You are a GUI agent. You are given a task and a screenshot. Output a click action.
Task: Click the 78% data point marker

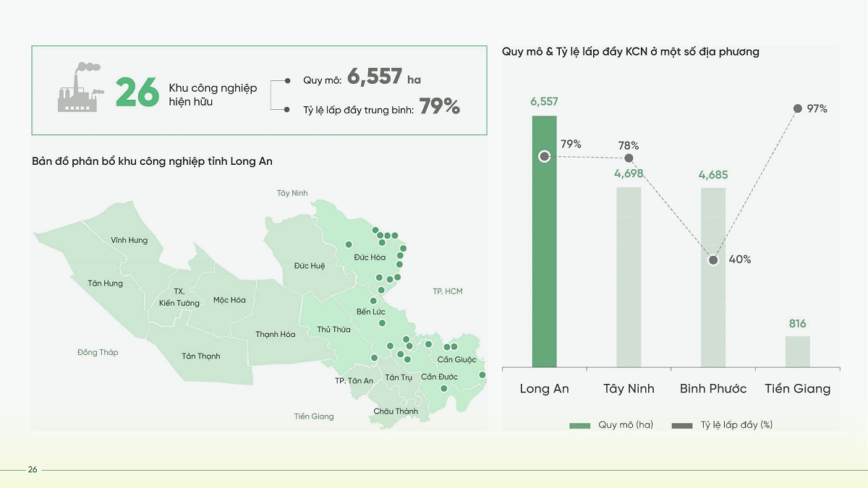tap(629, 158)
